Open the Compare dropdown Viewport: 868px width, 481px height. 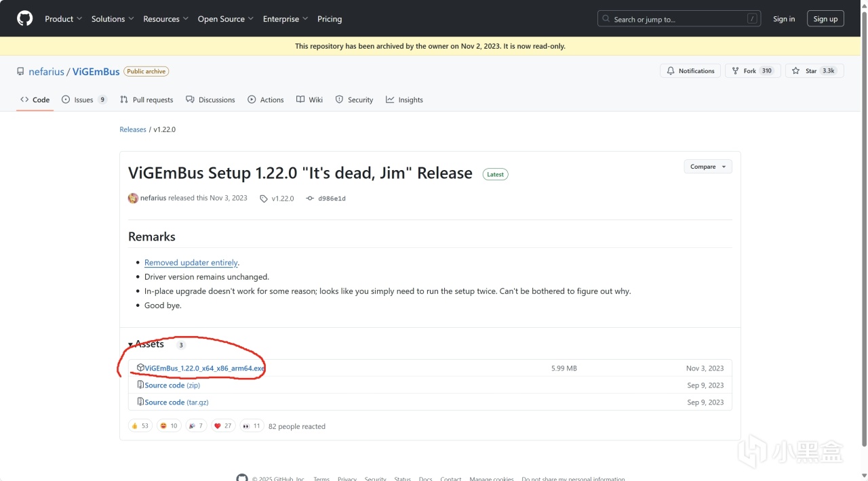708,167
